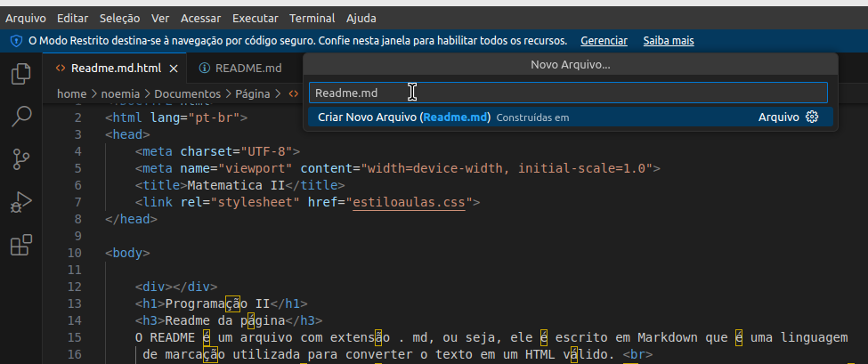This screenshot has height=364, width=868.
Task: Click the <body> tag on line 10
Action: pyautogui.click(x=127, y=253)
